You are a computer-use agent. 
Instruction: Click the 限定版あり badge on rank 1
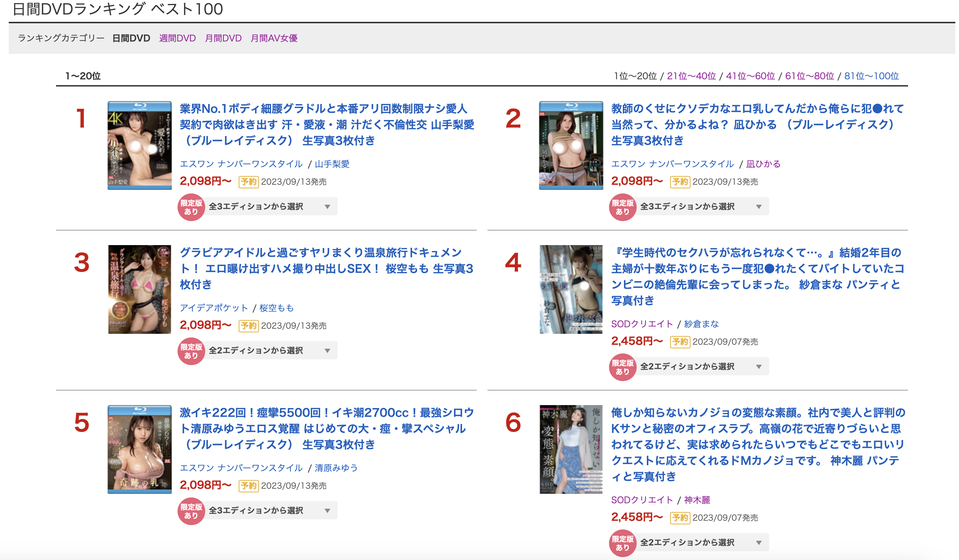191,207
